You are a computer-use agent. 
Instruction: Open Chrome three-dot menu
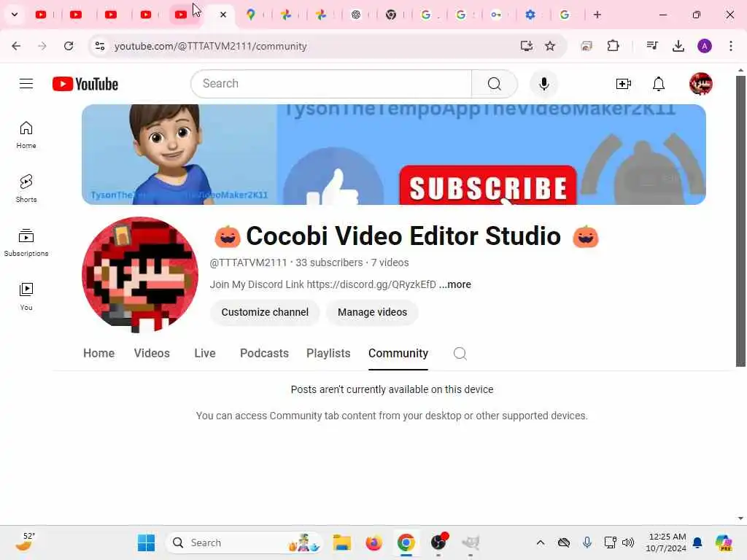731,46
